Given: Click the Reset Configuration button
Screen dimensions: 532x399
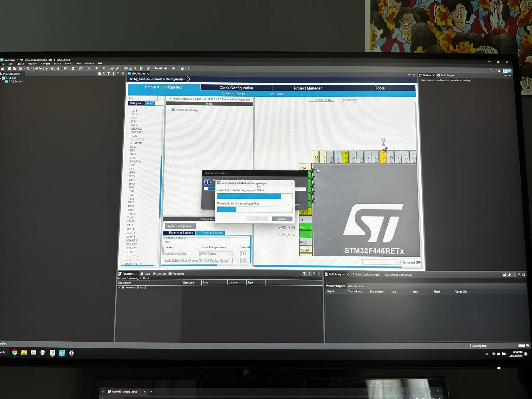Looking at the screenshot, I should [180, 226].
